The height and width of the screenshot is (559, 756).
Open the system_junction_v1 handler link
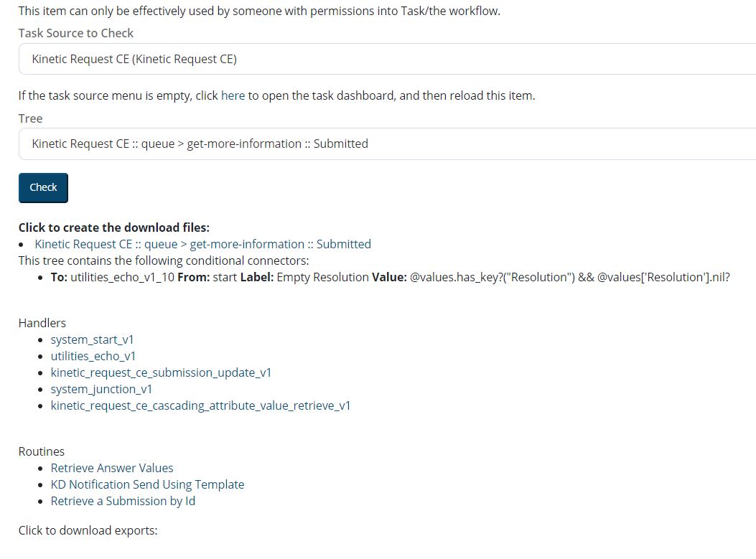tap(101, 389)
